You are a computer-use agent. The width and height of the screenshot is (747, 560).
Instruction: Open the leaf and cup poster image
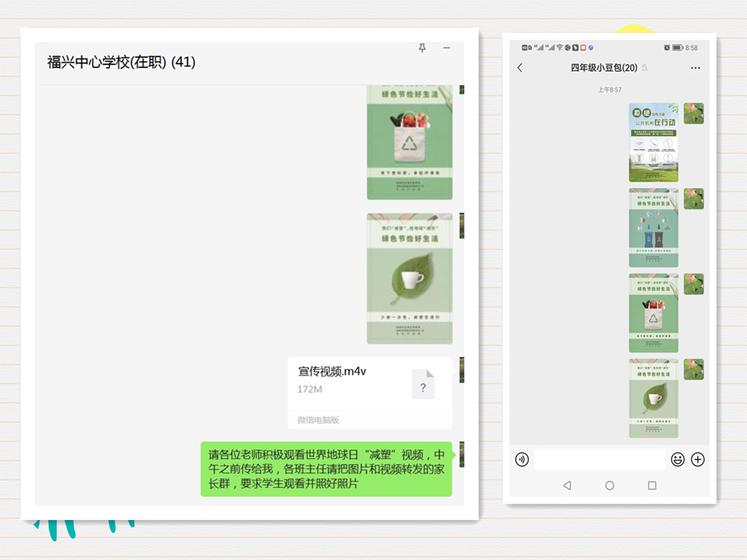point(409,279)
